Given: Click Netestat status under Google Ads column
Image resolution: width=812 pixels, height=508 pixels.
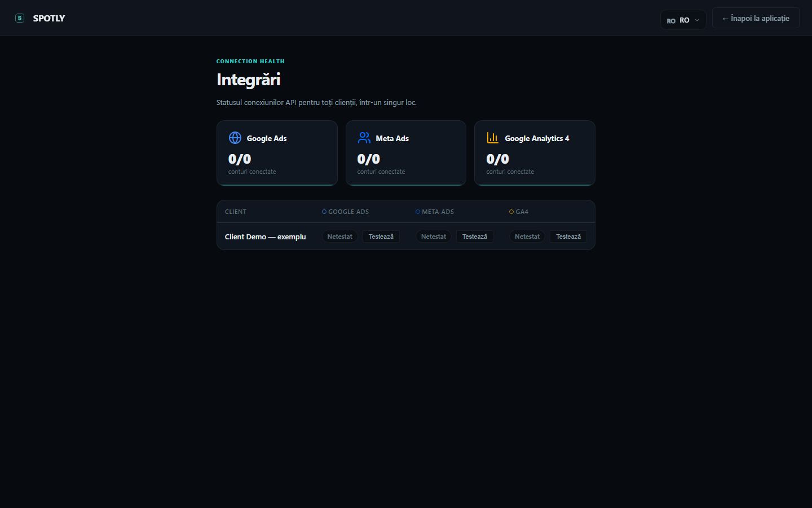Looking at the screenshot, I should coord(340,237).
